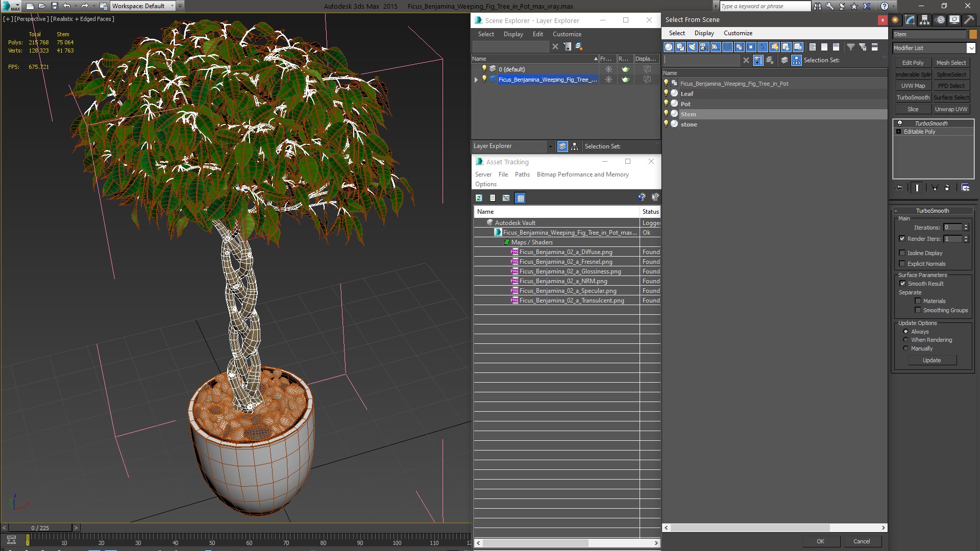Click Show end result toggle under modifier stack
Screen dimensions: 980x551
coord(917,188)
